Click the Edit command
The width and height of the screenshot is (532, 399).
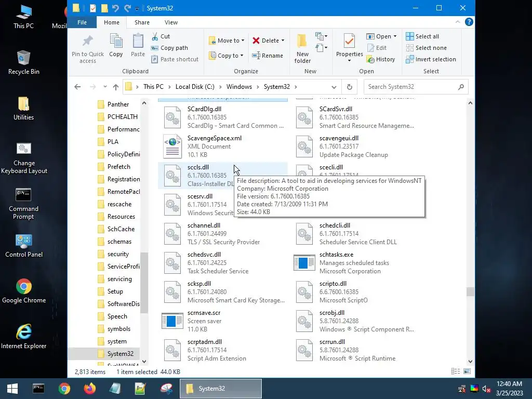377,48
